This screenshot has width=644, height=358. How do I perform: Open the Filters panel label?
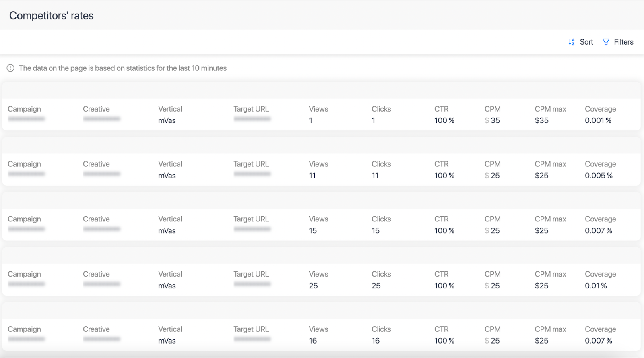click(623, 42)
